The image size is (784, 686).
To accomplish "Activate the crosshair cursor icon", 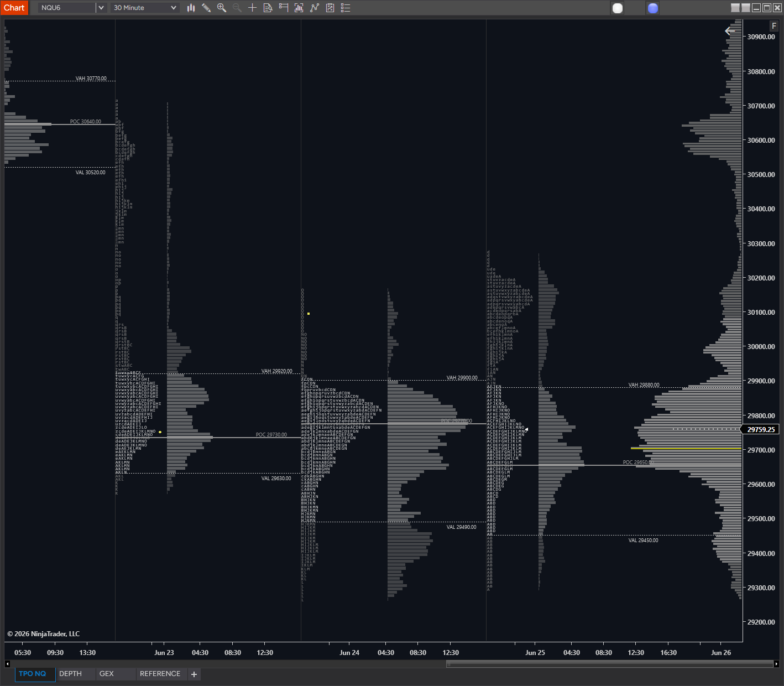I will (x=253, y=8).
